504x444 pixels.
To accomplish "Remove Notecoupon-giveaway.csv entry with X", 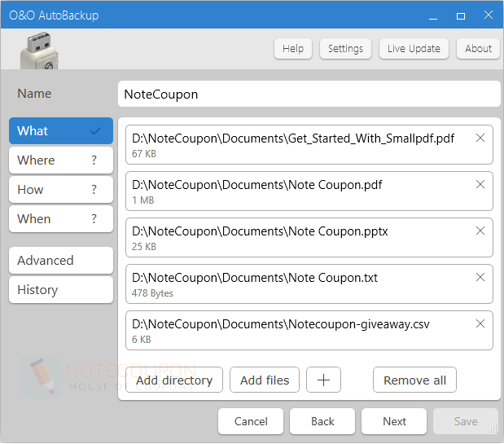I will pos(480,323).
